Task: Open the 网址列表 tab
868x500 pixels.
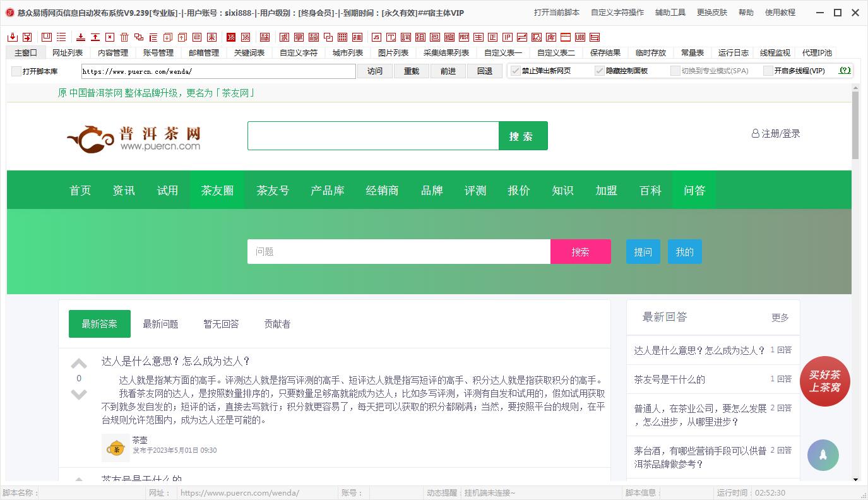Action: (x=68, y=53)
